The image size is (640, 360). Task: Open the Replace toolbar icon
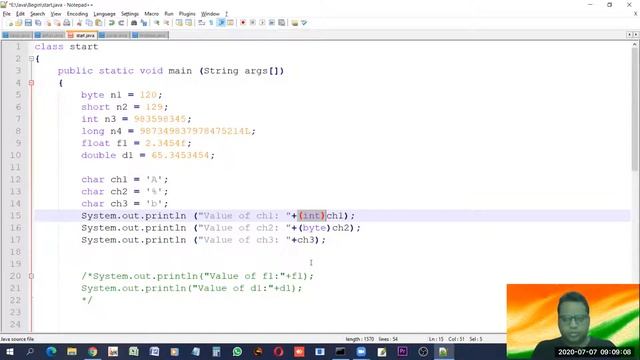point(144,23)
